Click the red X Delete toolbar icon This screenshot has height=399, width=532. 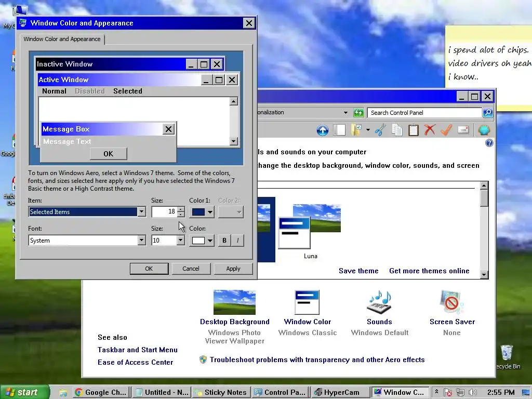pos(430,129)
